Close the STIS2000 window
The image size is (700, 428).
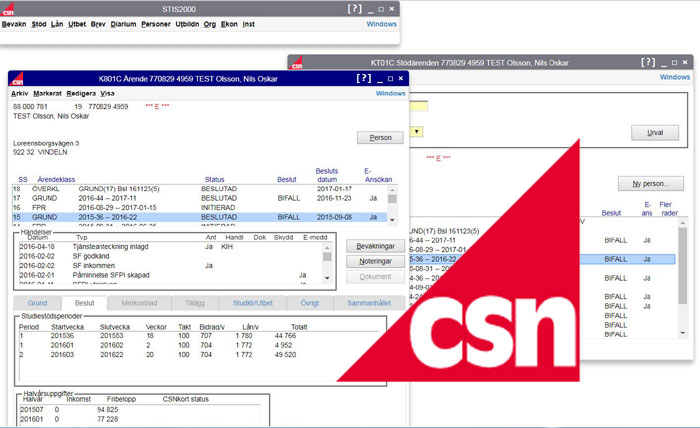(x=392, y=8)
